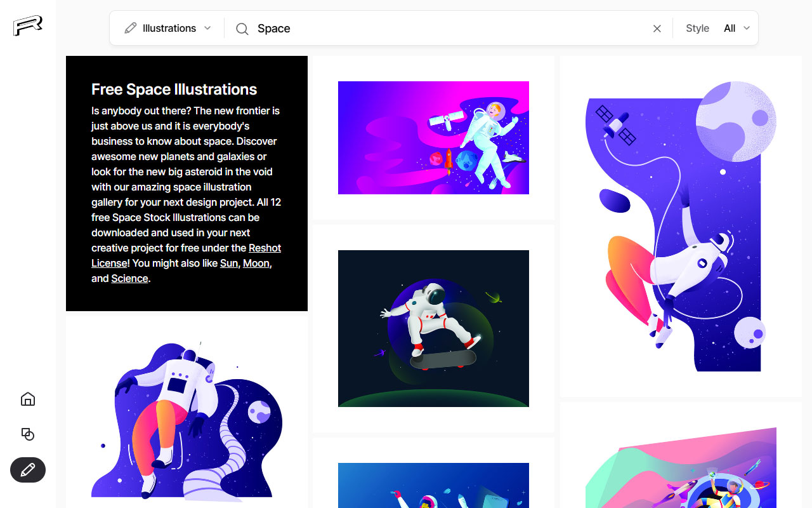Viewport: 812px width, 508px height.
Task: Select the Illustrations pencil icon in the sidebar
Action: point(27,470)
